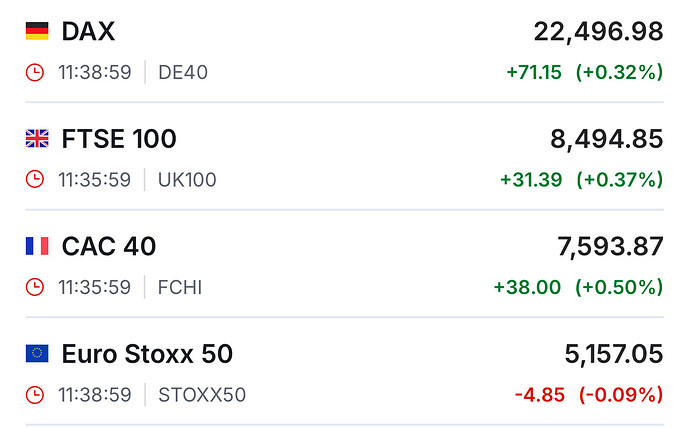Open the FTSE 100 index link
This screenshot has width=690, height=428.
(119, 138)
